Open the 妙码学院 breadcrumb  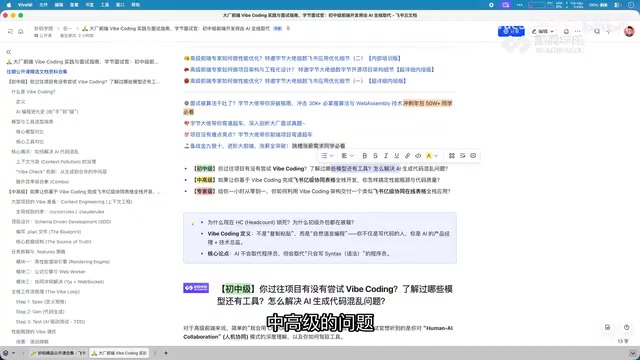[x=43, y=29]
